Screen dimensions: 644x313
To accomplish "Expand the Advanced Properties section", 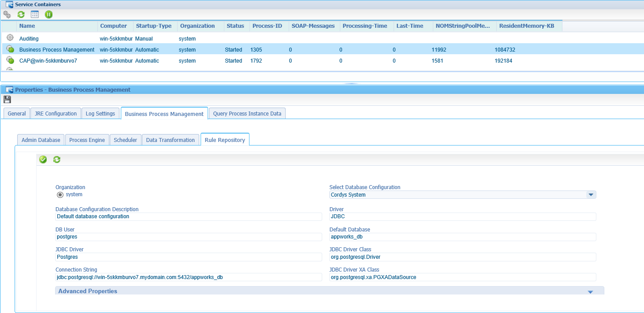I will click(x=590, y=291).
